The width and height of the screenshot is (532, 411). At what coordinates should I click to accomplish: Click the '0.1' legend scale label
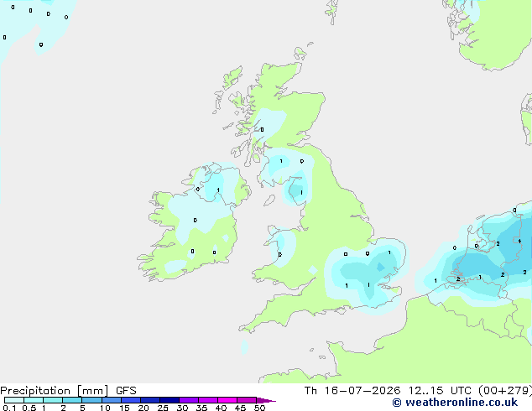click(x=9, y=408)
